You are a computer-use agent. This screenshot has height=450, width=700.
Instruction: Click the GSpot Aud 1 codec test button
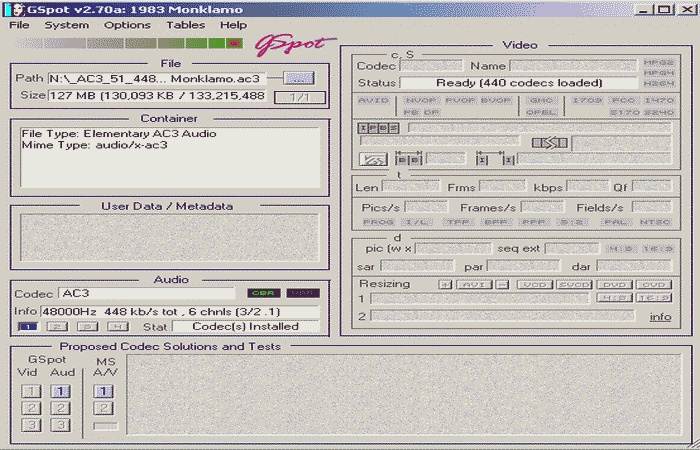[61, 392]
